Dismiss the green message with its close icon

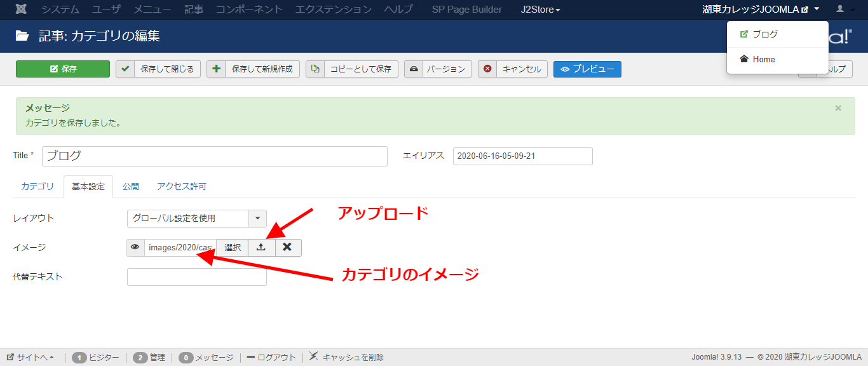(x=838, y=108)
